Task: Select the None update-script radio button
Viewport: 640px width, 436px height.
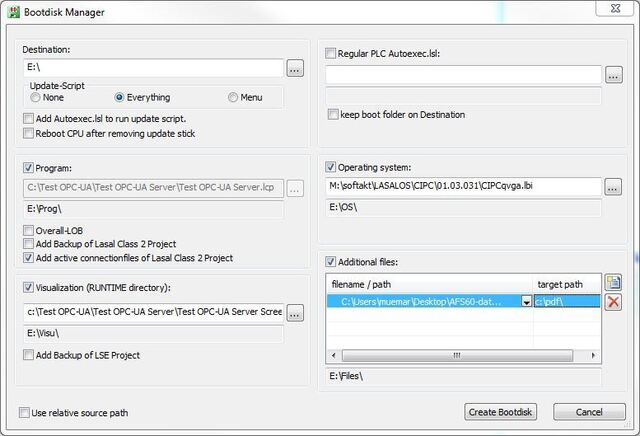Action: click(36, 98)
